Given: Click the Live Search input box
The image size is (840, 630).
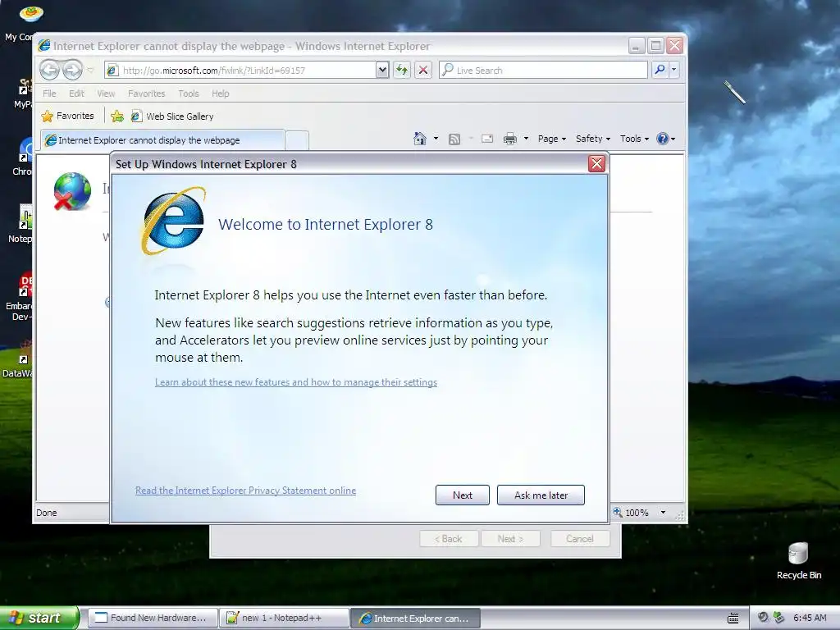Looking at the screenshot, I should point(543,71).
